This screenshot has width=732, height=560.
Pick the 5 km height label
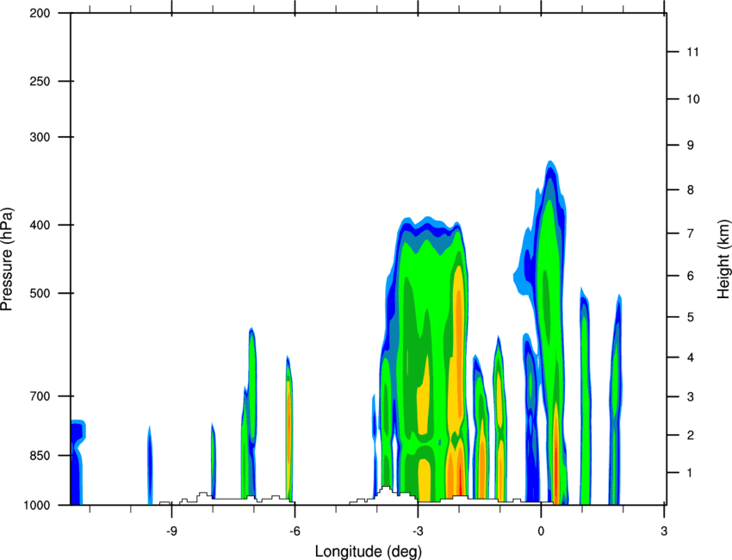point(691,318)
